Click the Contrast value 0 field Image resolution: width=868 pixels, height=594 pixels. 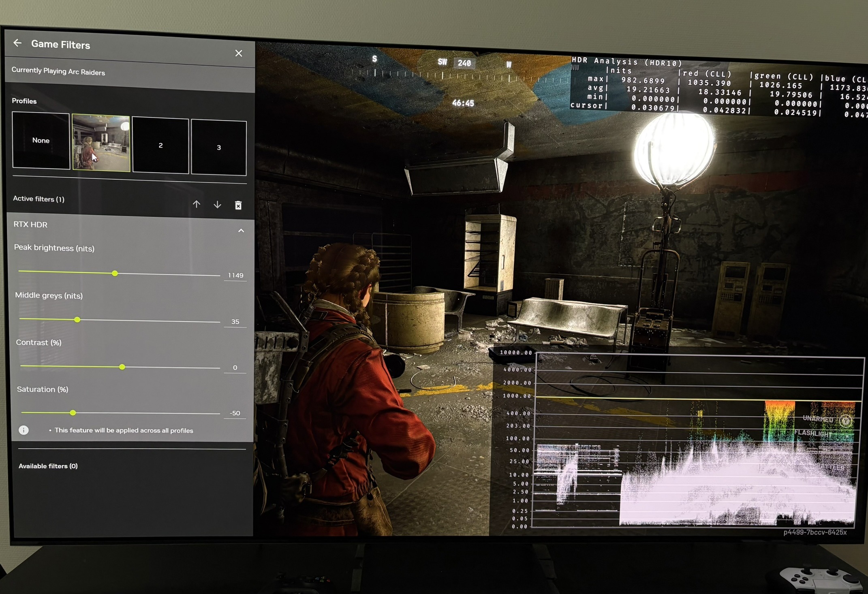click(235, 368)
